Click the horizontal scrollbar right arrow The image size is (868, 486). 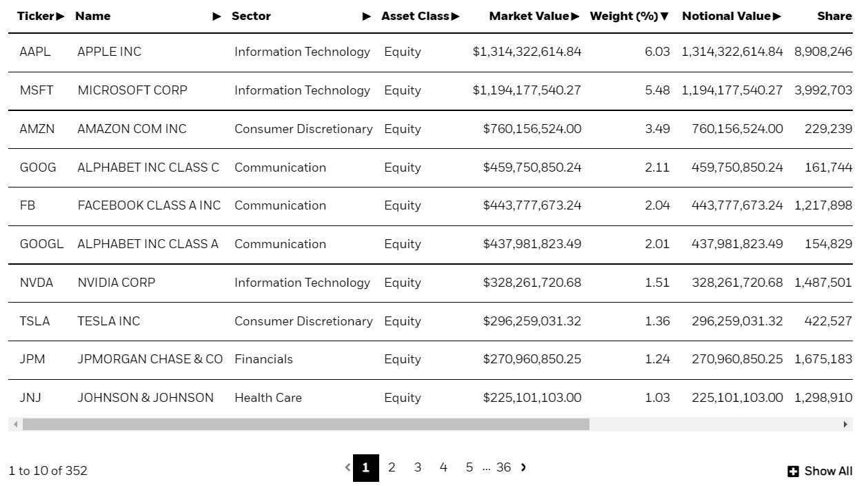(846, 425)
